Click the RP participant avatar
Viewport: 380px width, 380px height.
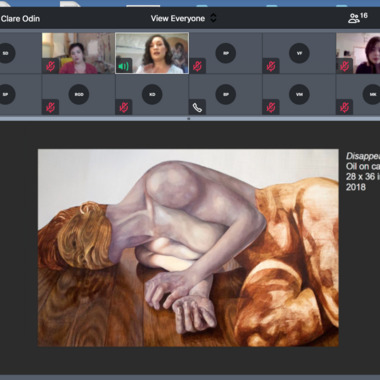pyautogui.click(x=226, y=53)
